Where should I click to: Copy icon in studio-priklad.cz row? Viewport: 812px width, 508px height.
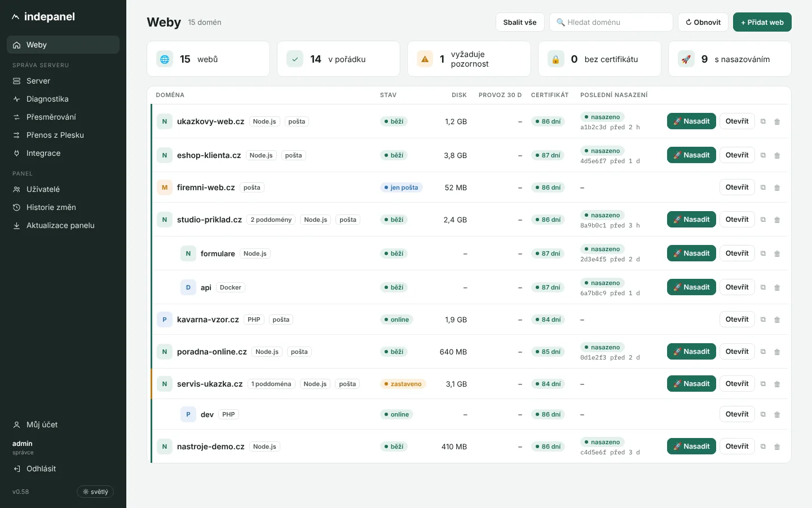[763, 220]
